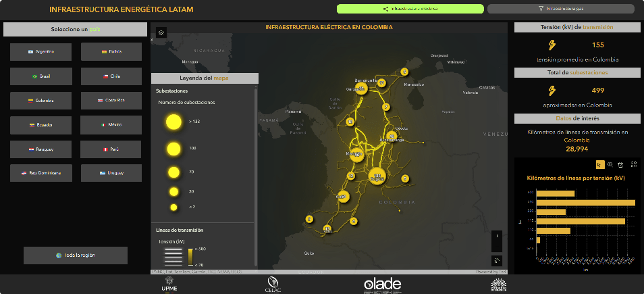Click the legend panel vertical scrollbar
This screenshot has height=294, width=644.
(255, 176)
